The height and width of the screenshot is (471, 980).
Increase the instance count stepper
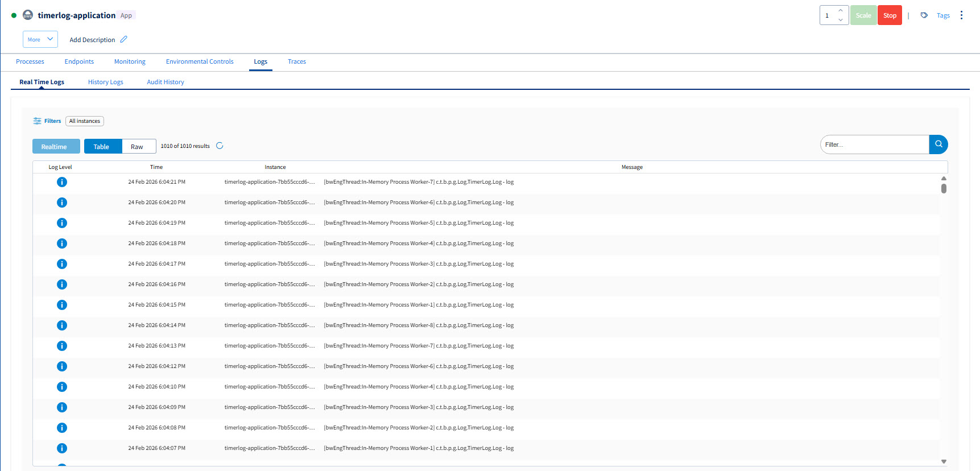point(840,11)
